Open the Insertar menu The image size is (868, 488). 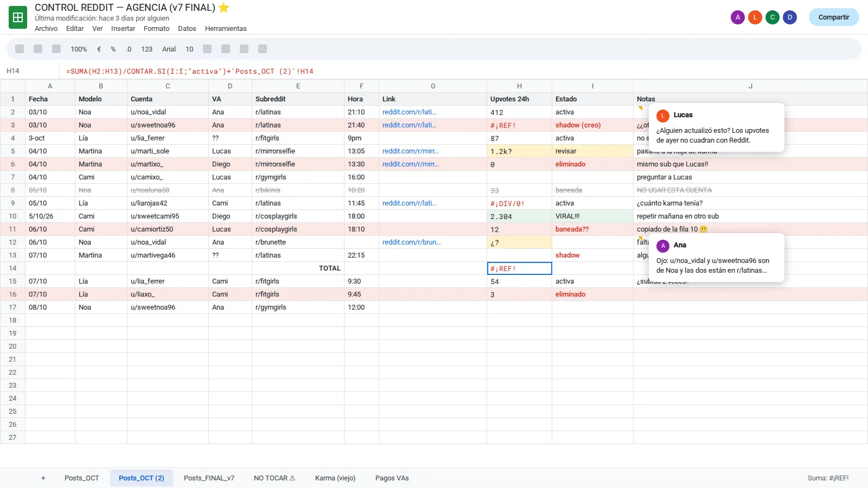[123, 29]
